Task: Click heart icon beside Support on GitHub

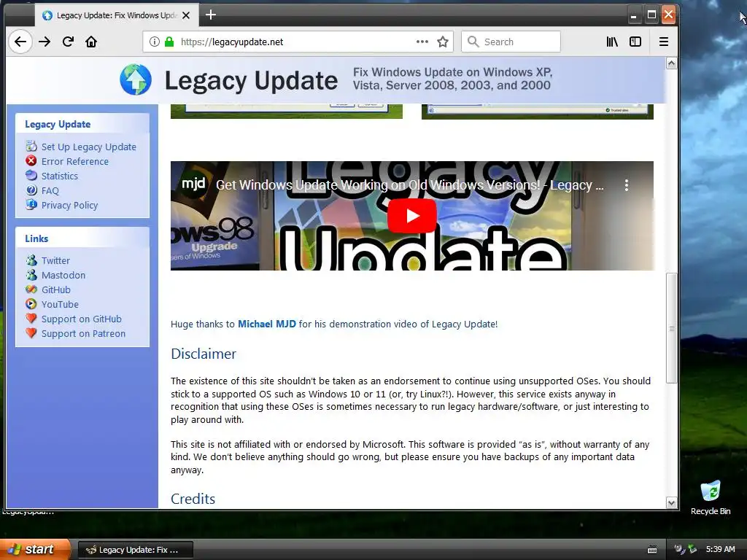Action: point(31,319)
